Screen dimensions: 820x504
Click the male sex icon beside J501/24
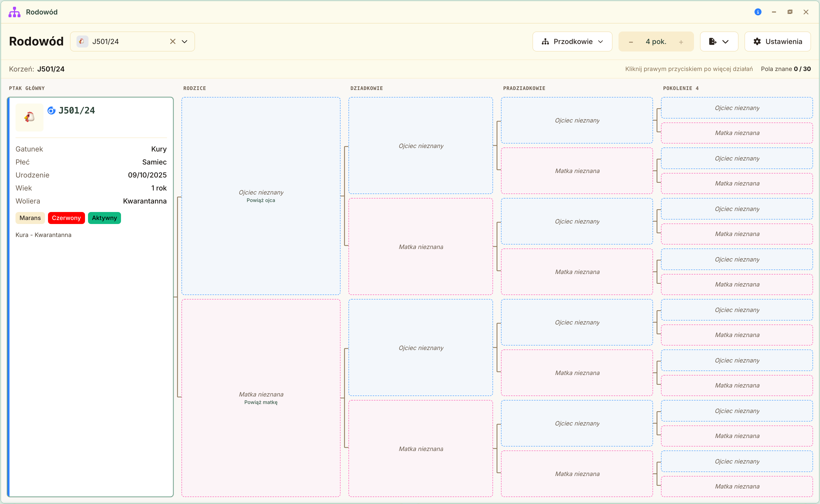[51, 110]
